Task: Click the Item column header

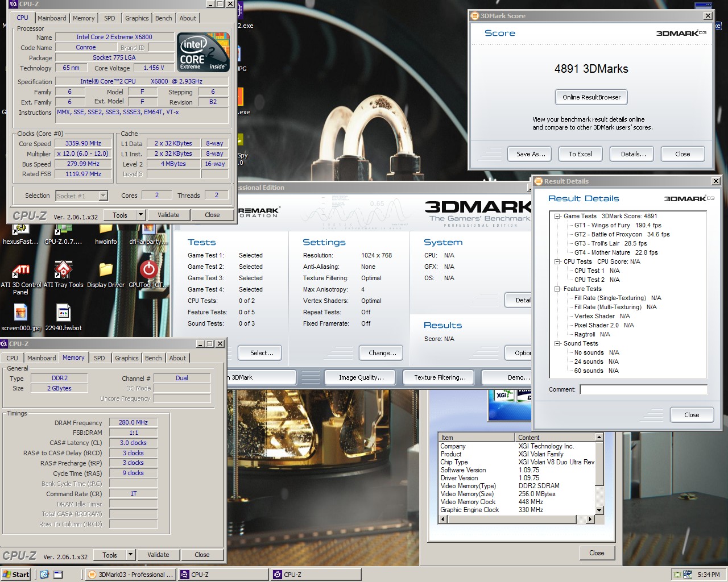Action: click(x=477, y=438)
